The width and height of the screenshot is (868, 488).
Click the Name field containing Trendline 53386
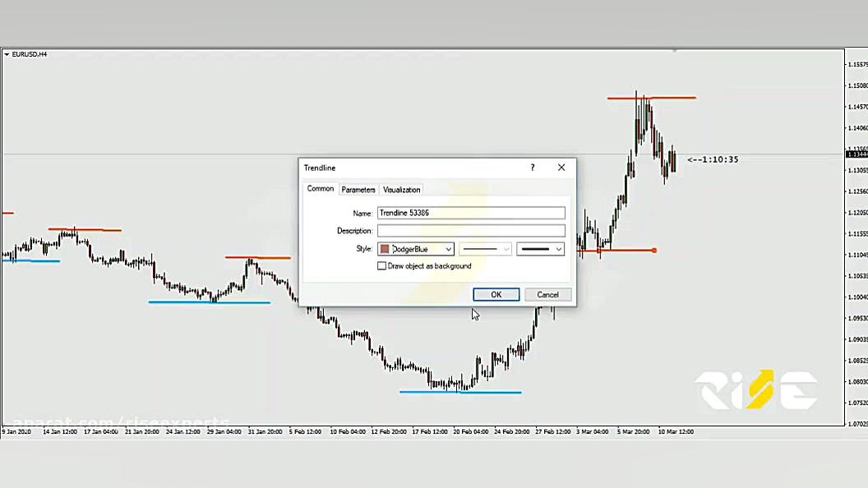point(471,213)
